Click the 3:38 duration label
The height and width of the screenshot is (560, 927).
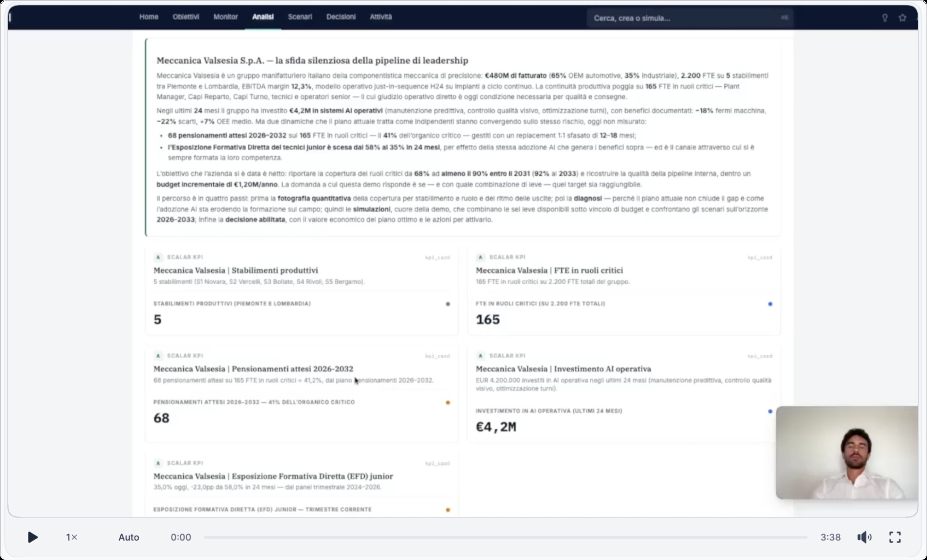pos(830,537)
